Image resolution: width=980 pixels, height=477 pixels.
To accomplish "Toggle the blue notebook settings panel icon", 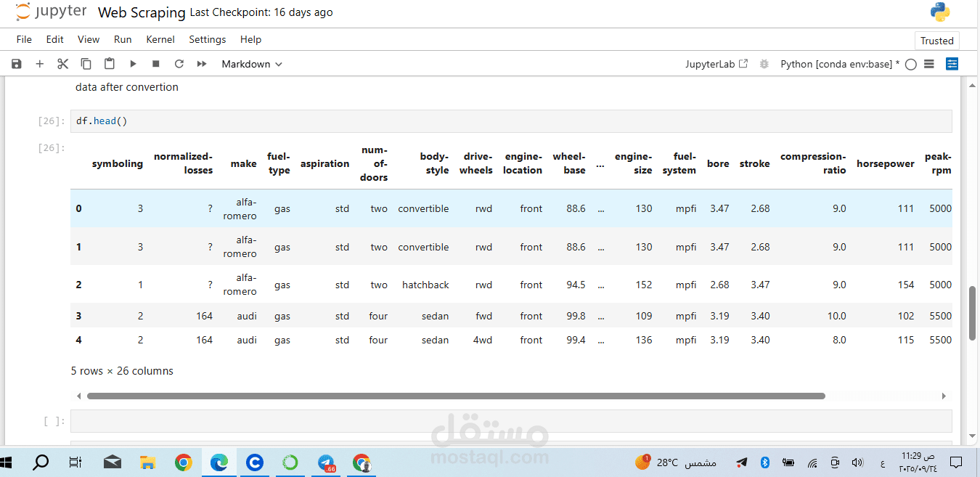I will pos(952,64).
